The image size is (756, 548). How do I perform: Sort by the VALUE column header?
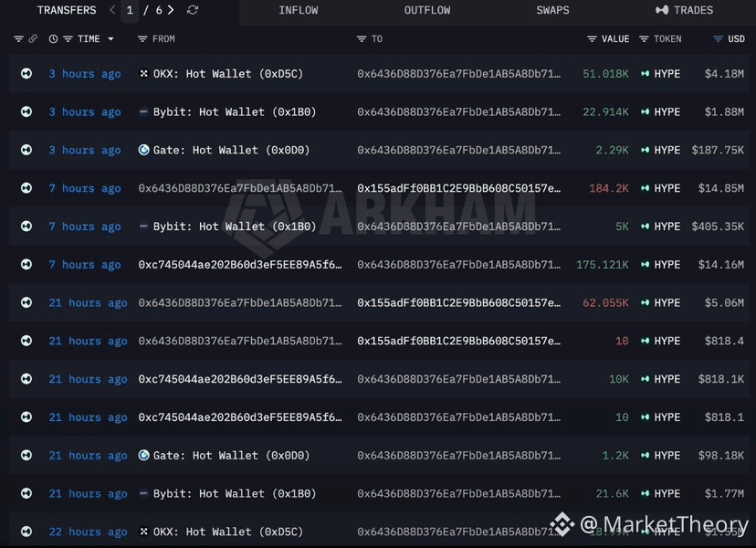pos(615,39)
